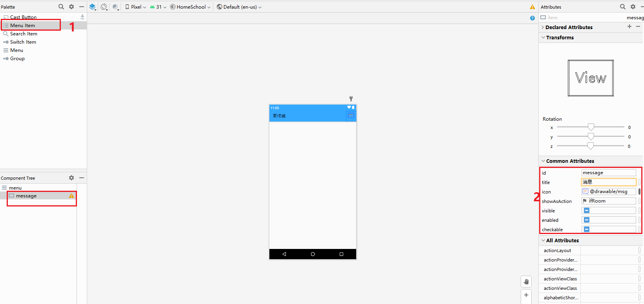This screenshot has height=304, width=644.
Task: Search the Palette panel
Action: pyautogui.click(x=61, y=7)
